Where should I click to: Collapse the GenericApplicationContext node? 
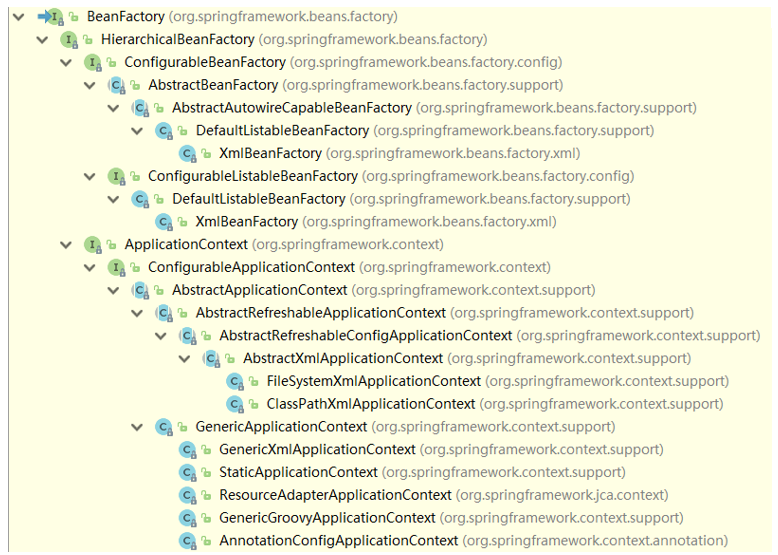tap(137, 427)
